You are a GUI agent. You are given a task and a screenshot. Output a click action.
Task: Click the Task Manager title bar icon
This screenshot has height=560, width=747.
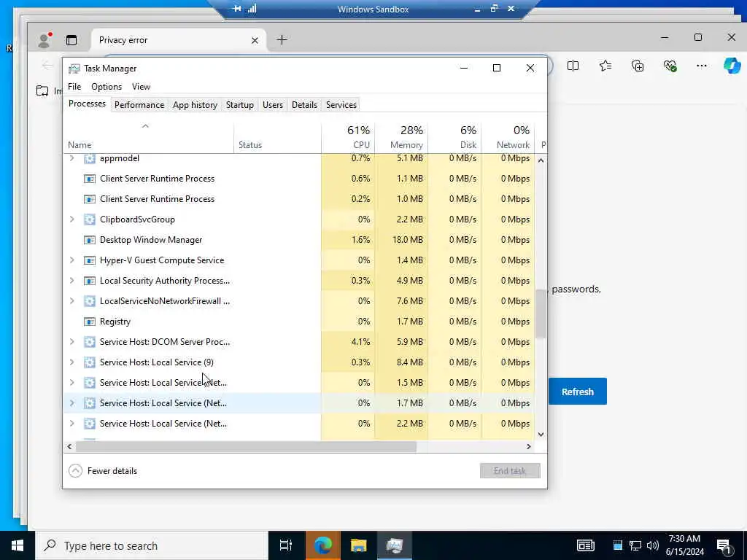pyautogui.click(x=74, y=69)
